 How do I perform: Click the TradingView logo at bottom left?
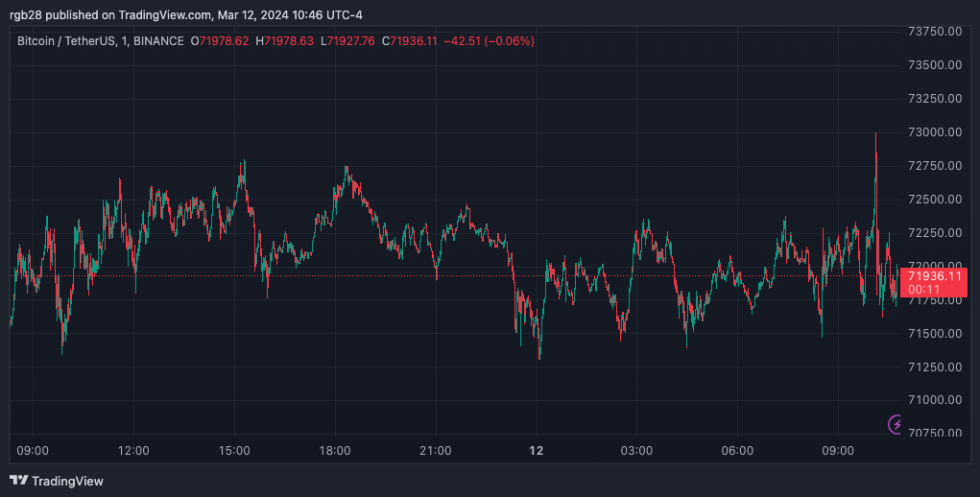tap(56, 481)
